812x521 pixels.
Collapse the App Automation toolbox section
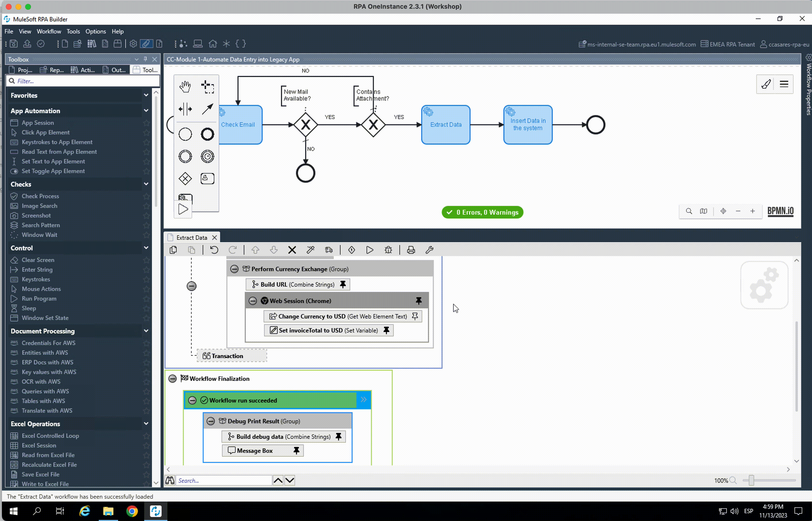pyautogui.click(x=146, y=111)
